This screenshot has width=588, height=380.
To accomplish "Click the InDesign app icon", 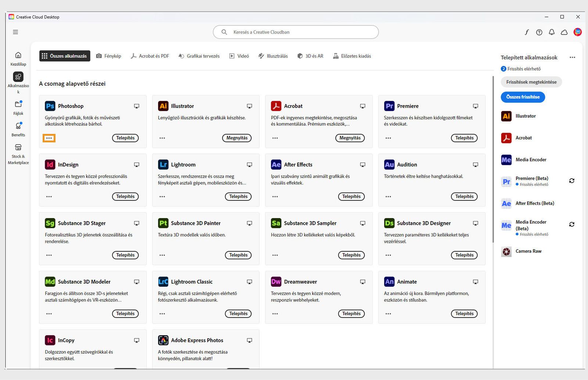I will pos(50,164).
